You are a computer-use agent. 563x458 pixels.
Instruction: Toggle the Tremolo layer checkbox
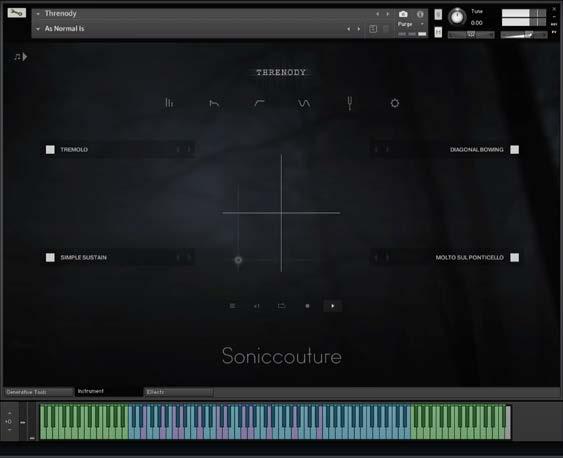(50, 149)
